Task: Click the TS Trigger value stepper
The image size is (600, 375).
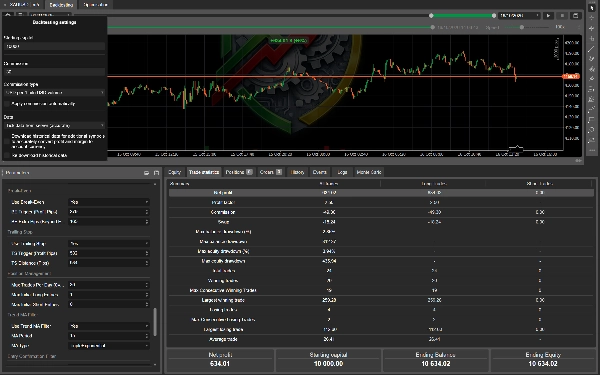Action: tap(147, 253)
